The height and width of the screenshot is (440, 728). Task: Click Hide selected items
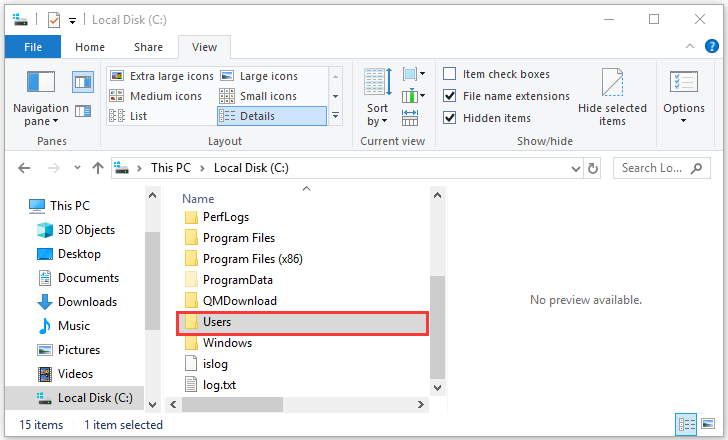(612, 97)
